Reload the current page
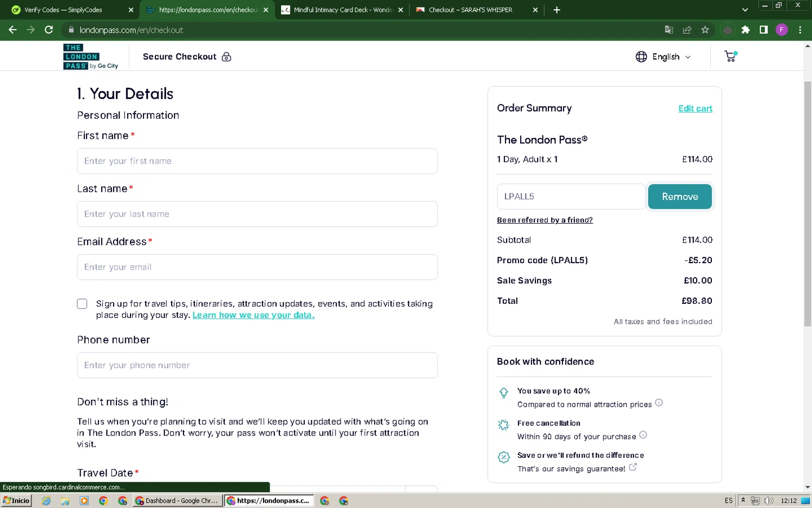The width and height of the screenshot is (812, 508). [49, 30]
